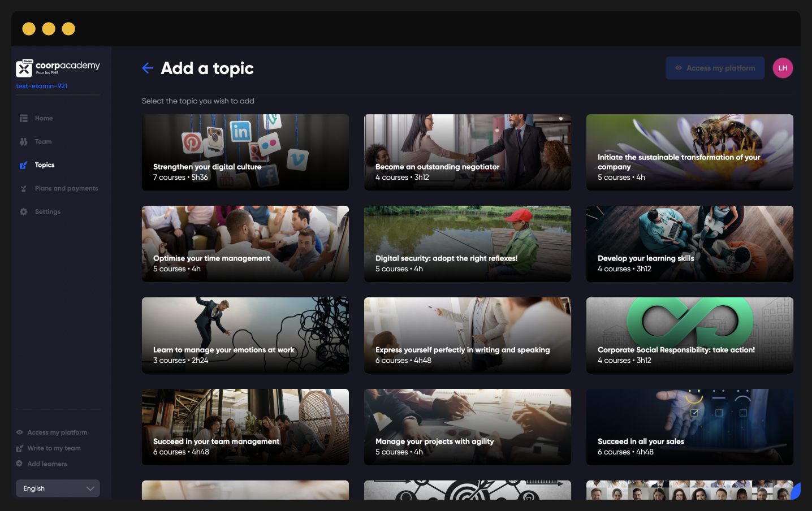Click the test-etamin-921 platform link
This screenshot has width=812, height=511.
42,86
